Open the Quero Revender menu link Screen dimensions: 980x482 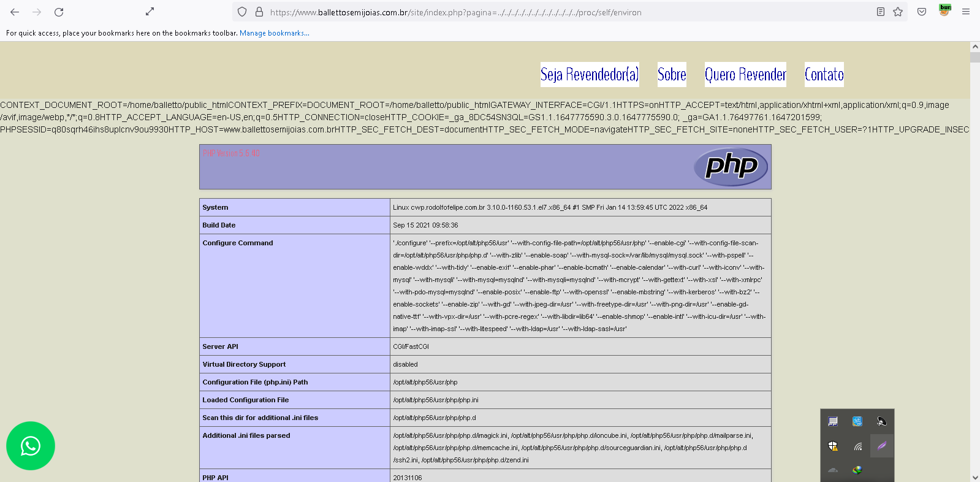pos(745,74)
